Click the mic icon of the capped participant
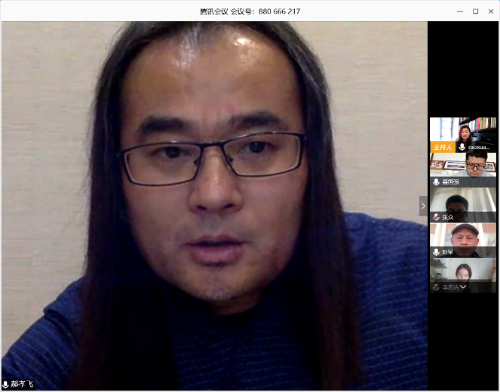Viewport: 500px width, 392px height. pyautogui.click(x=436, y=252)
